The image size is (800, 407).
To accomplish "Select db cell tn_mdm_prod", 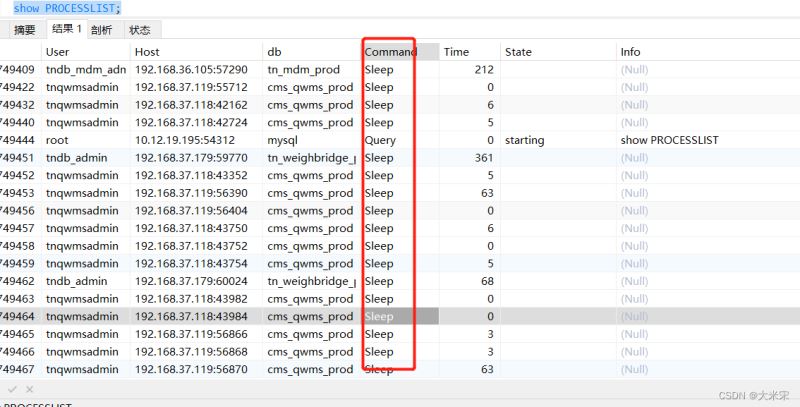I will point(304,69).
